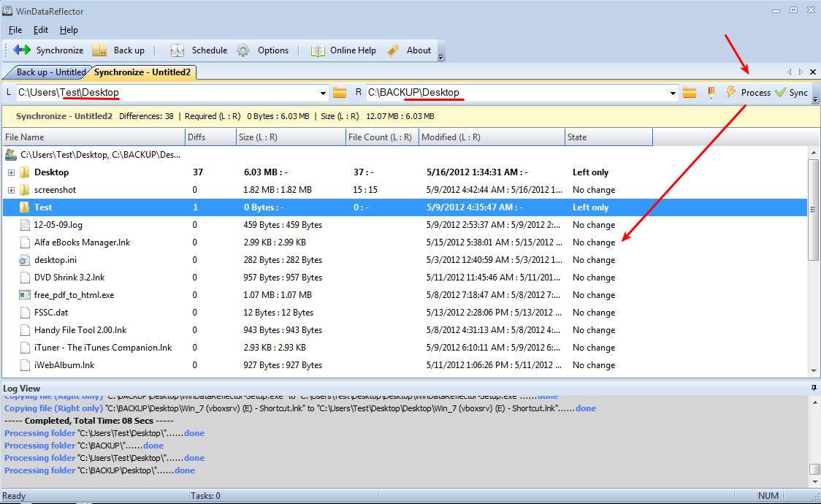The height and width of the screenshot is (504, 821).
Task: Click the About toolbar icon
Action: [x=393, y=50]
